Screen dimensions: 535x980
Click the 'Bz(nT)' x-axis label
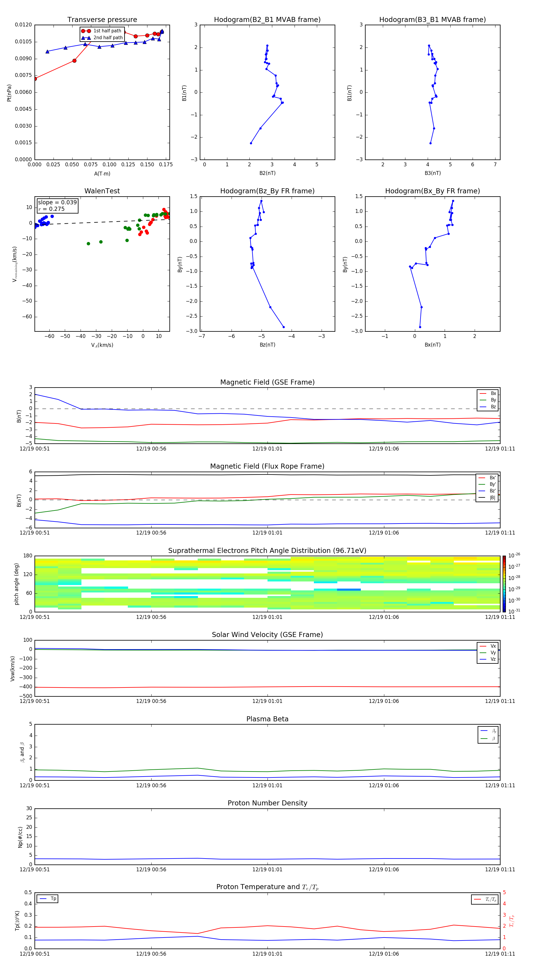point(267,345)
